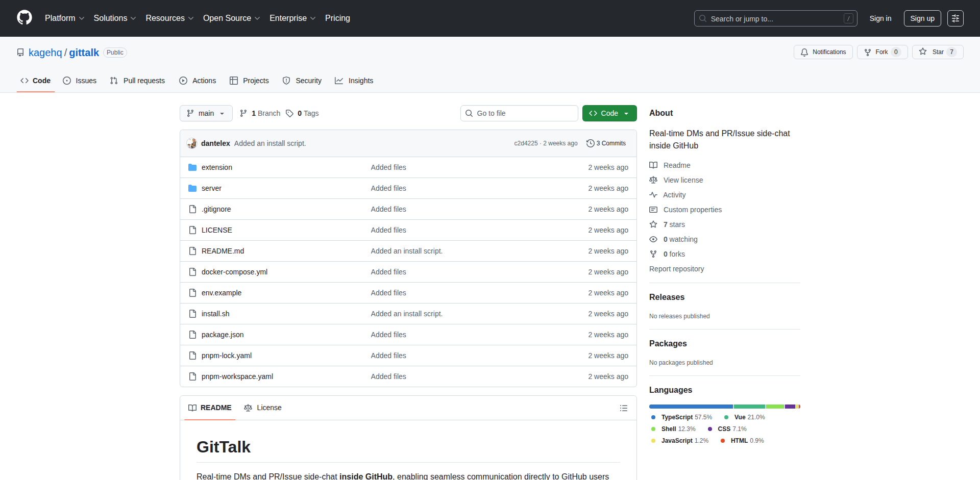Click the dantelex author name

[215, 143]
